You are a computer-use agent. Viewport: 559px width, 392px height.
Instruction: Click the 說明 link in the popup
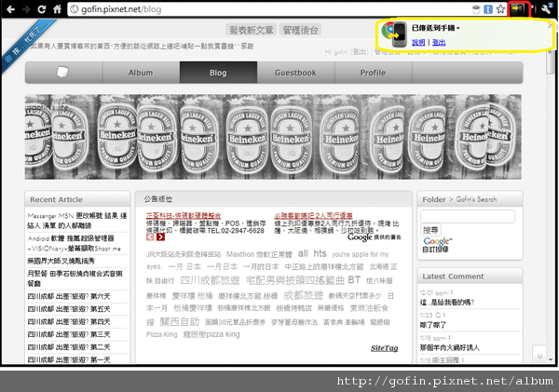[x=418, y=43]
